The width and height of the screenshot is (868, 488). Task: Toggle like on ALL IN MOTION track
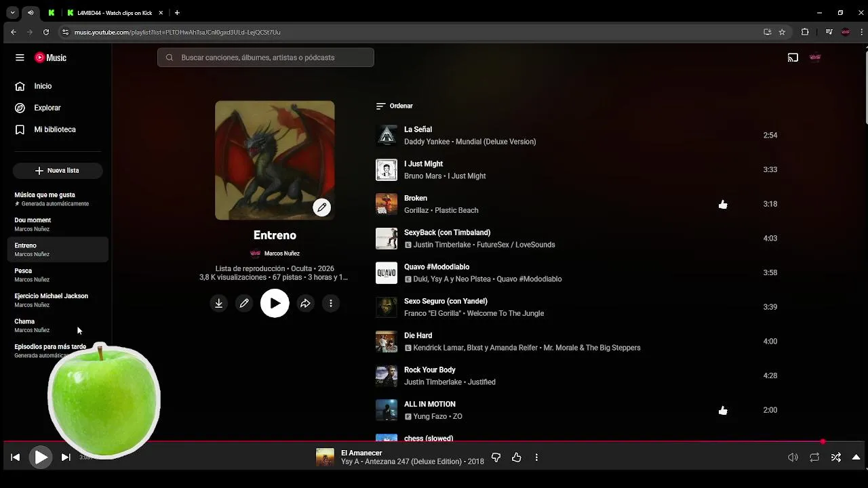point(723,410)
